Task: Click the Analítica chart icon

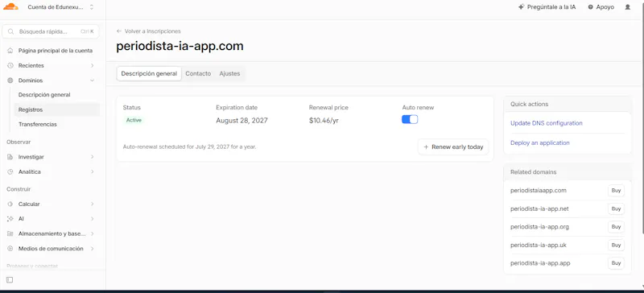Action: click(x=10, y=171)
